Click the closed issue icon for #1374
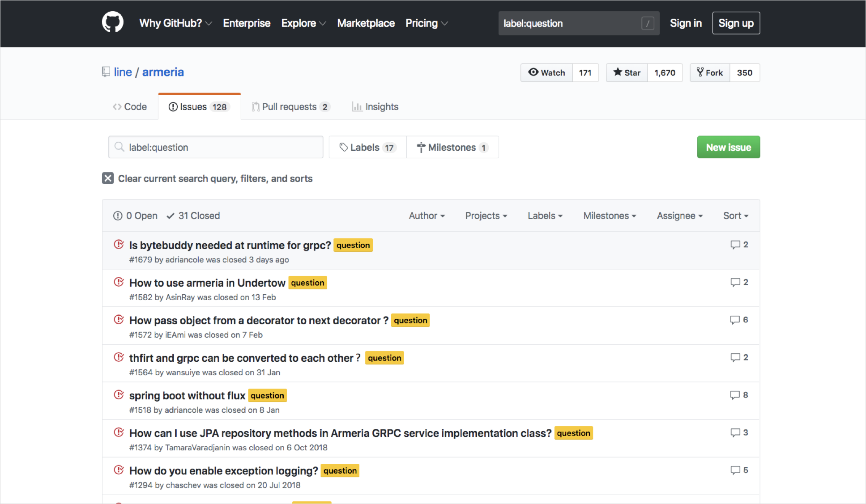Screen dimensions: 866x504 click(119, 432)
